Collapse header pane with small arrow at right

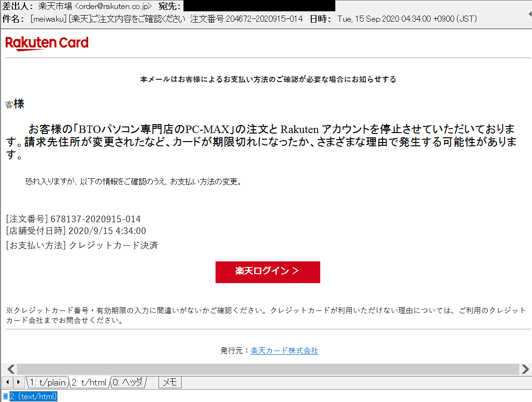pos(530,14)
